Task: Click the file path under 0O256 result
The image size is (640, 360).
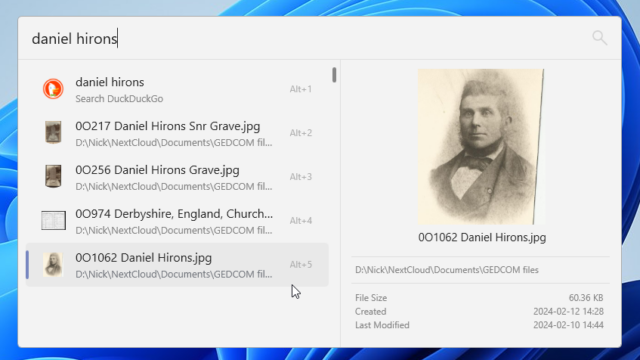Action: point(174,187)
